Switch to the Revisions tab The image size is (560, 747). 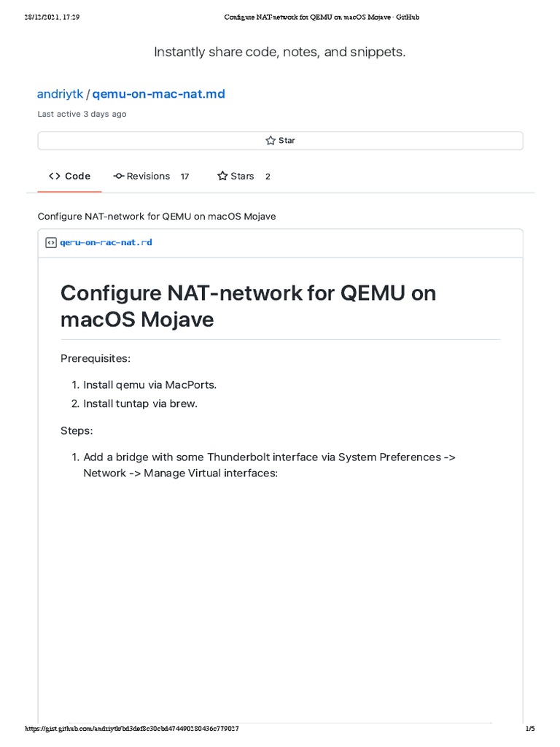coord(148,176)
